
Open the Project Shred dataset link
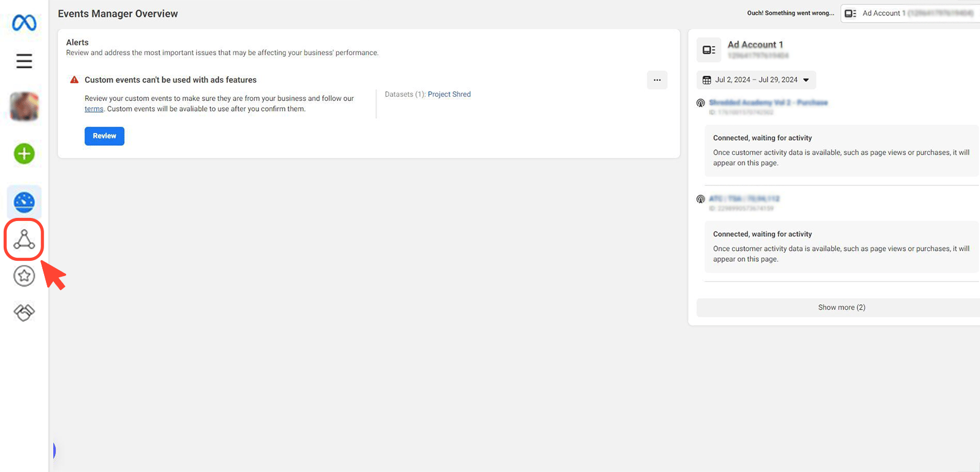(449, 94)
